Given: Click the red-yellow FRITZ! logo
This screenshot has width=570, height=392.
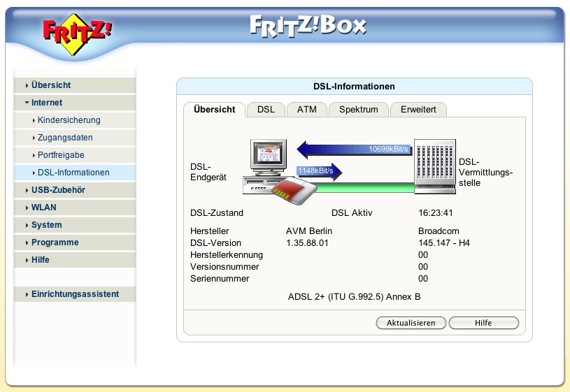Looking at the screenshot, I should pos(77,34).
